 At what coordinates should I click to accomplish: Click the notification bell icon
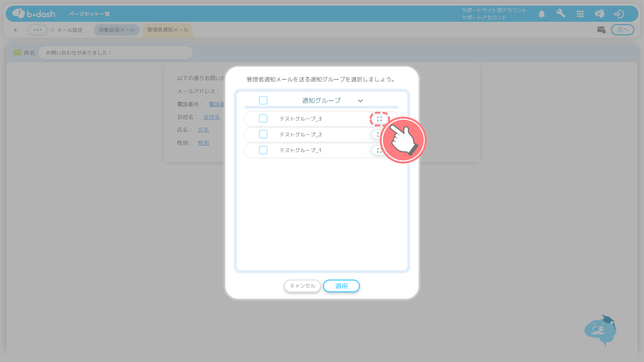click(542, 14)
